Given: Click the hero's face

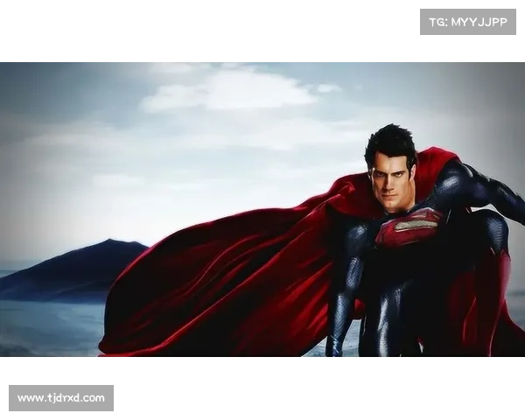Looking at the screenshot, I should click(x=393, y=179).
